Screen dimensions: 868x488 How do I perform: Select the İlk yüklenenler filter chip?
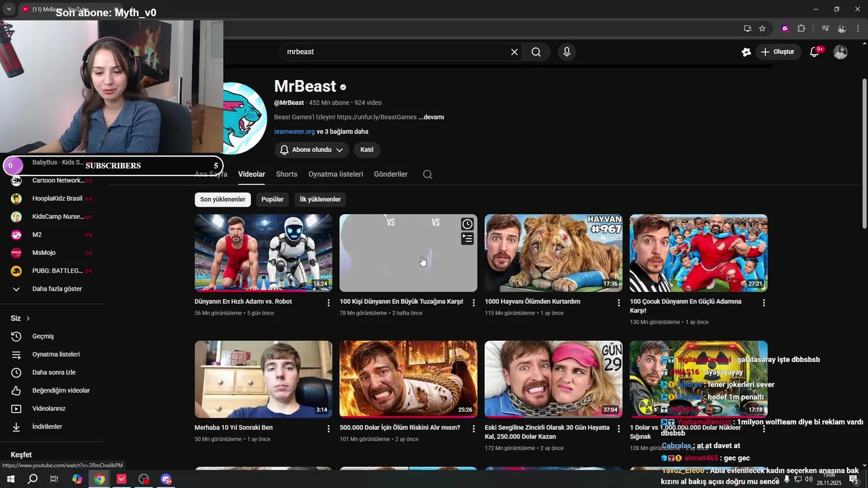tap(320, 199)
